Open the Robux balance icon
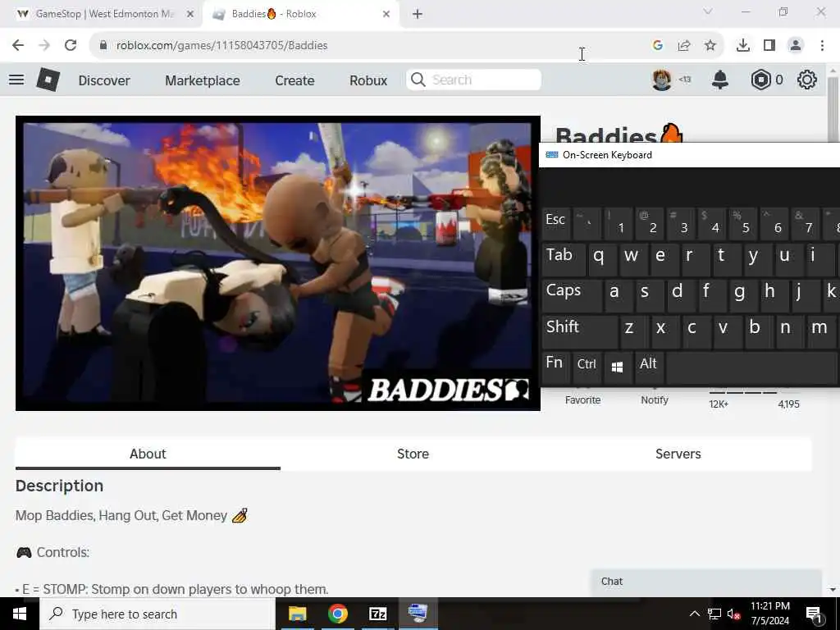The image size is (840, 630). tap(760, 80)
